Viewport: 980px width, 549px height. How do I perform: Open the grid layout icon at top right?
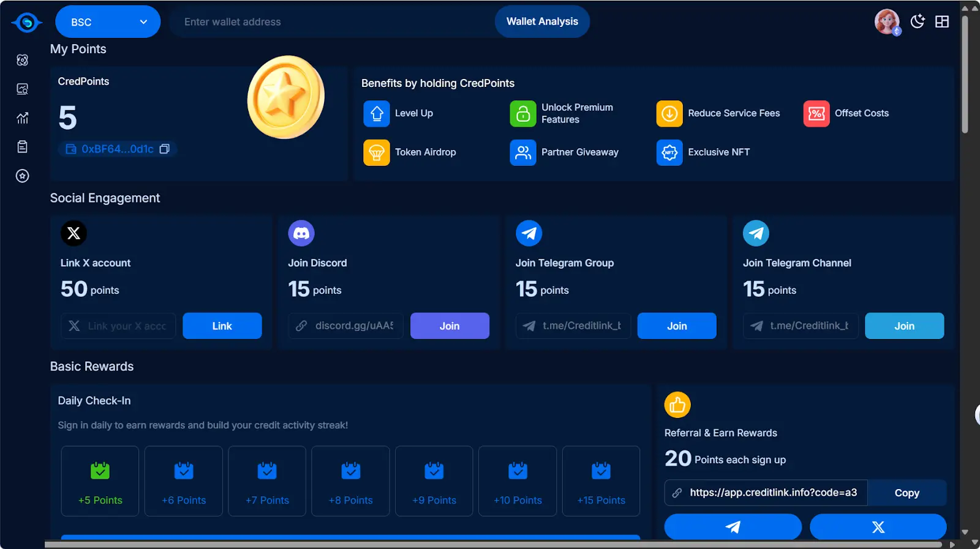click(x=942, y=21)
